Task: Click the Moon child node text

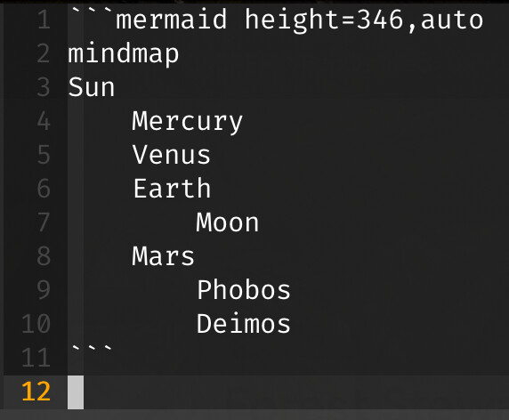Action: (227, 222)
